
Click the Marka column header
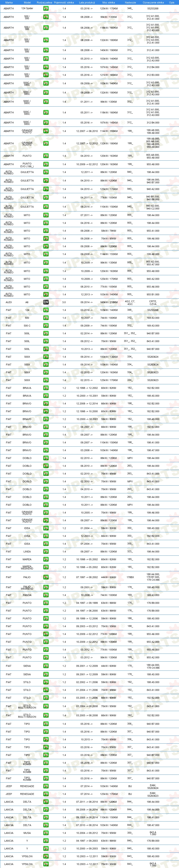click(9, 2)
